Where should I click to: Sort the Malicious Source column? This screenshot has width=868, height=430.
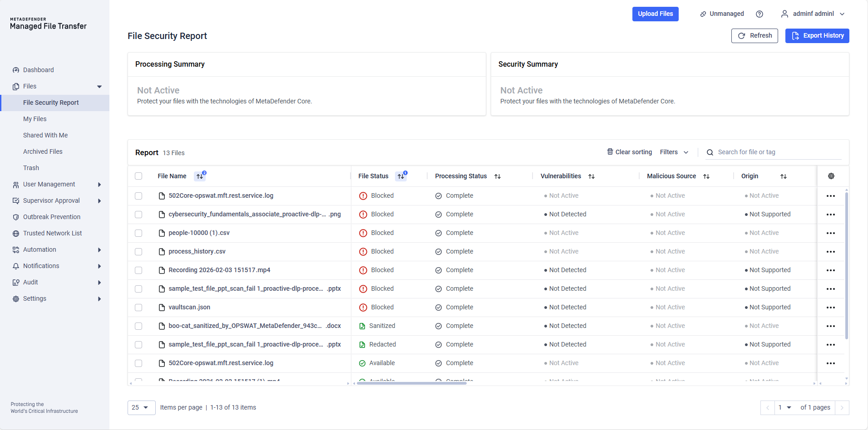pos(706,176)
